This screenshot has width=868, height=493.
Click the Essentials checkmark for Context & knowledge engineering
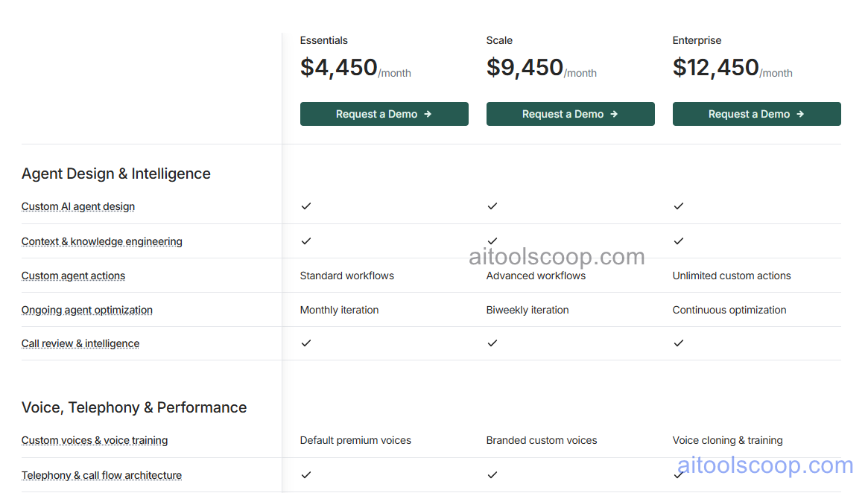306,241
